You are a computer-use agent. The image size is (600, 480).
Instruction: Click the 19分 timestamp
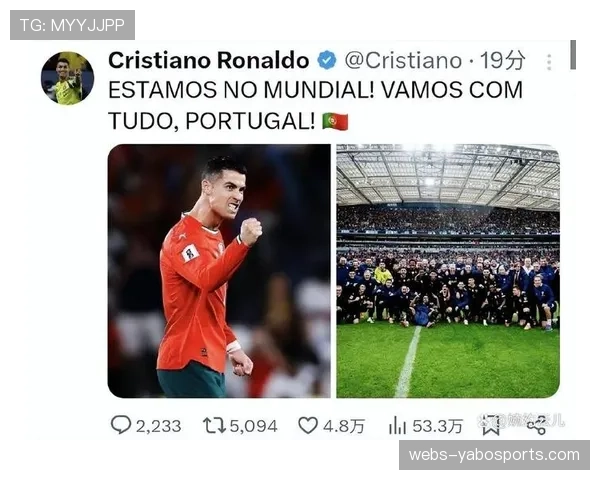502,61
